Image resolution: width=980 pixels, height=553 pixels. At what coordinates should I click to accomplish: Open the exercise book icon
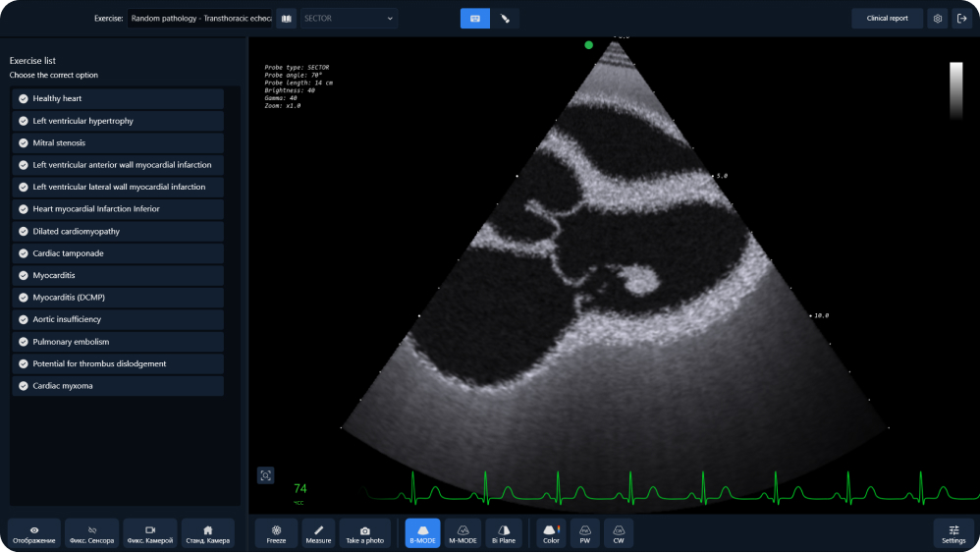[x=287, y=19]
